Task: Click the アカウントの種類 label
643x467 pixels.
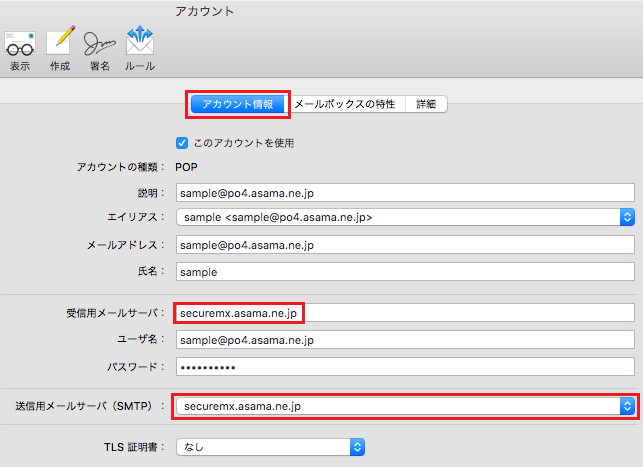Action: click(x=121, y=167)
